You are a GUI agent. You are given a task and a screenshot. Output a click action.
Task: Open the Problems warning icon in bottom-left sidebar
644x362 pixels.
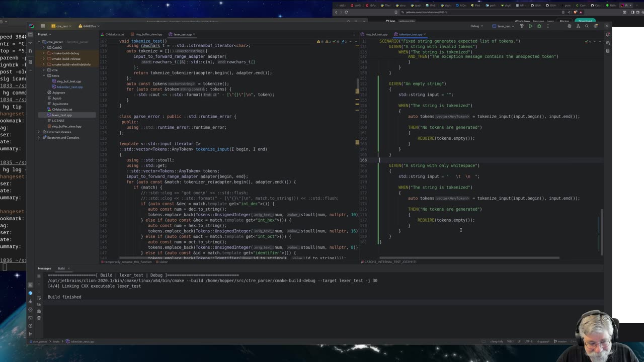click(x=30, y=326)
